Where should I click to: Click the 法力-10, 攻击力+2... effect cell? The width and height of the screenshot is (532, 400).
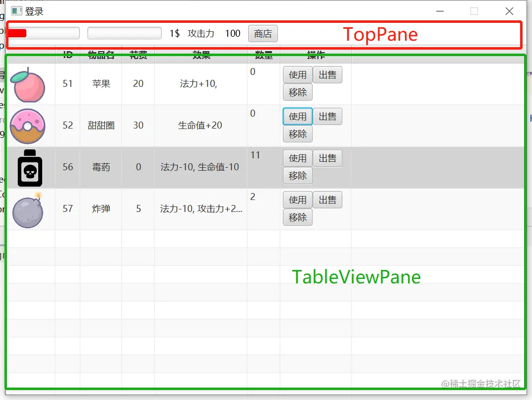pyautogui.click(x=201, y=209)
